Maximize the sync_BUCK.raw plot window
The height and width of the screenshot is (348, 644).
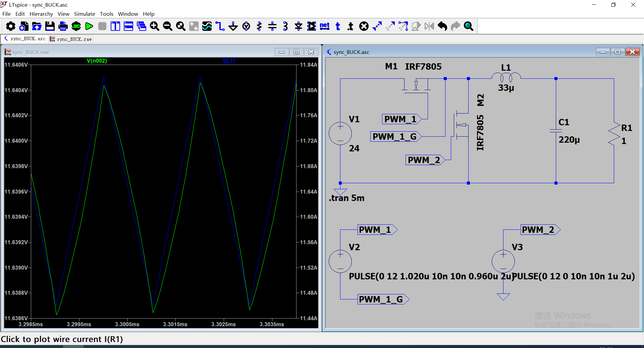click(296, 52)
